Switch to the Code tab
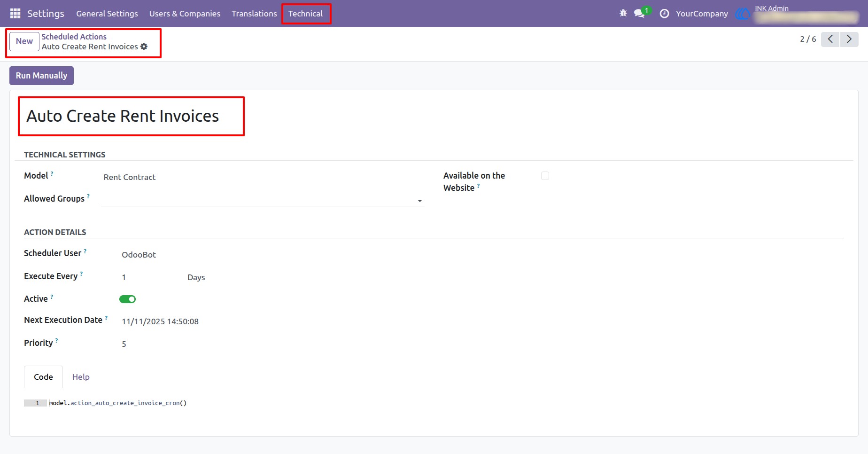Viewport: 868px width, 454px height. click(43, 377)
